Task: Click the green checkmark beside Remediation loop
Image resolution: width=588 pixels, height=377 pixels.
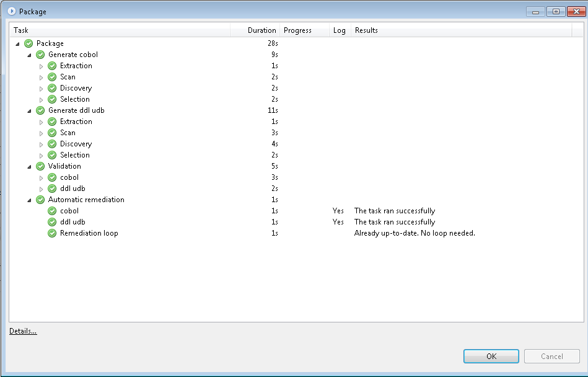Action: pos(52,233)
